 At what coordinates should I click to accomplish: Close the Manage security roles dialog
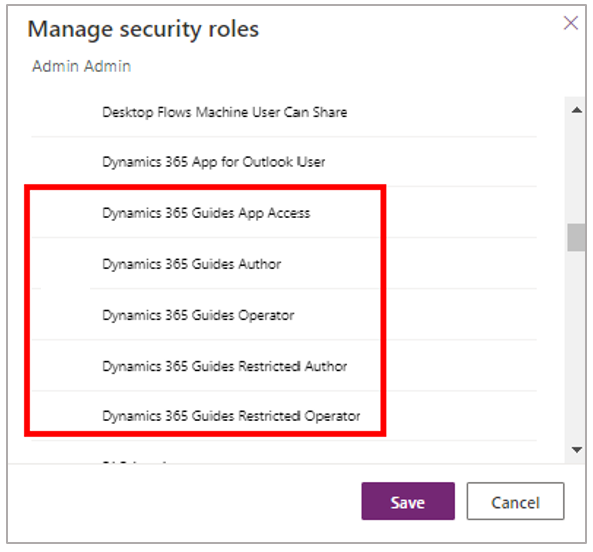[x=570, y=23]
